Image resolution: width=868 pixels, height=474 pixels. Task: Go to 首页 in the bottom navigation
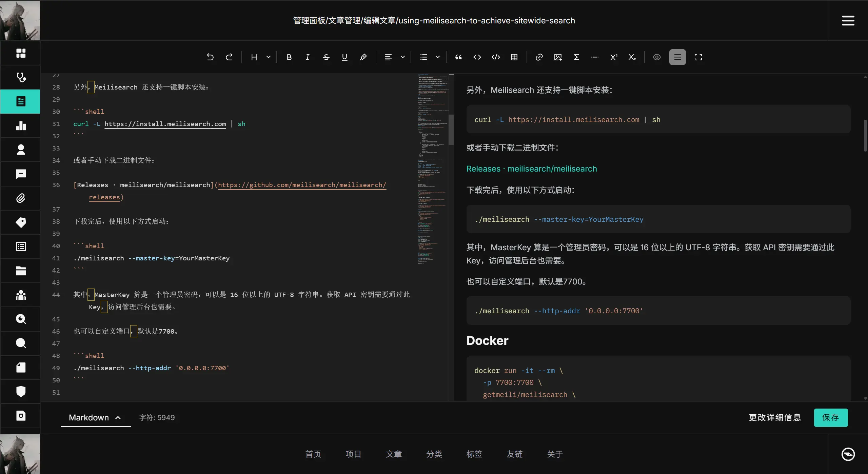tap(313, 454)
